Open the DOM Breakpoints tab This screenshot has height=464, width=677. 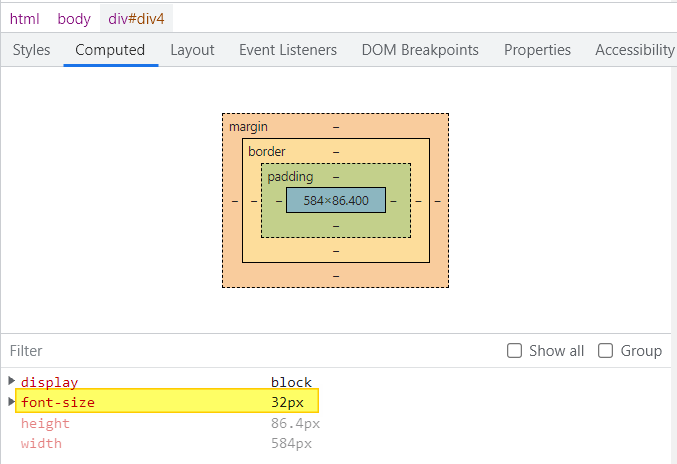[x=420, y=50]
